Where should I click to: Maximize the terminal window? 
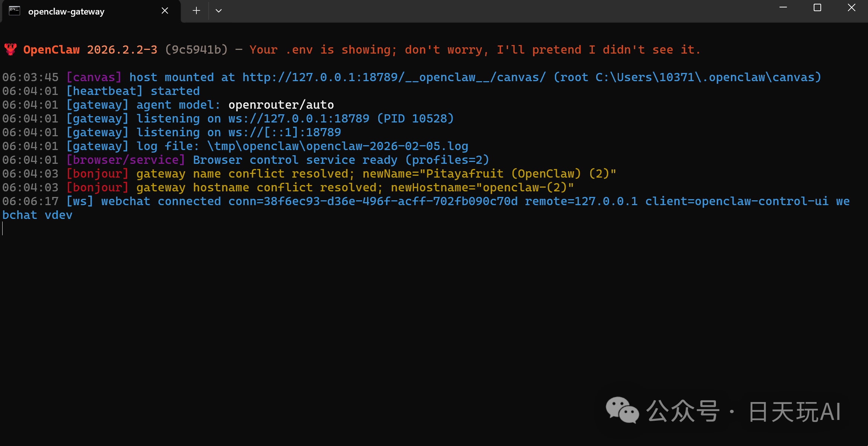tap(817, 8)
